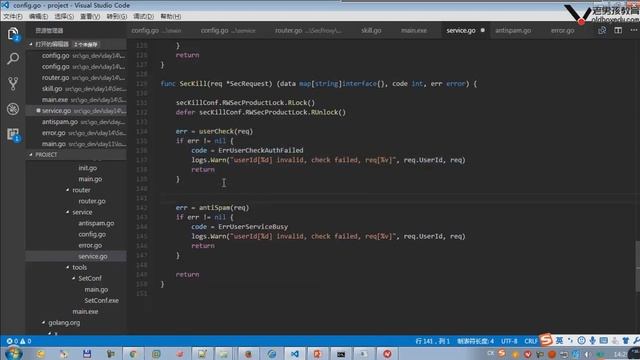
Task: Open antispam.go in open editors list
Action: [76, 122]
